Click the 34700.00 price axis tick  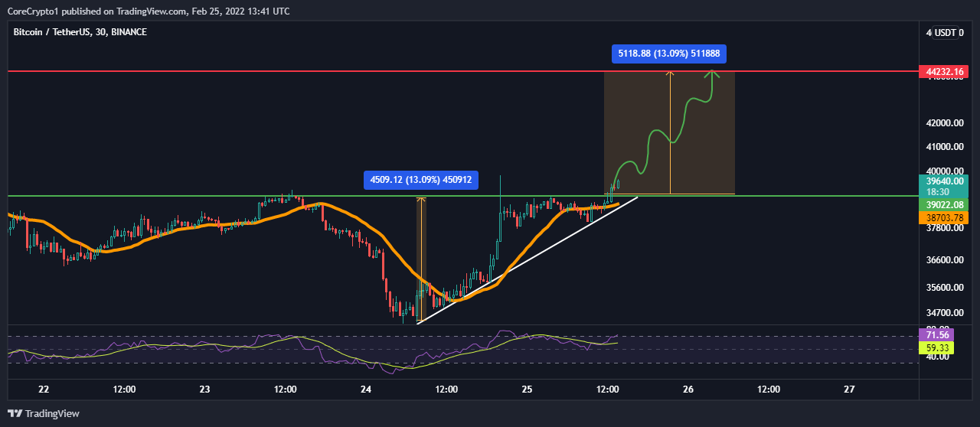tap(945, 312)
